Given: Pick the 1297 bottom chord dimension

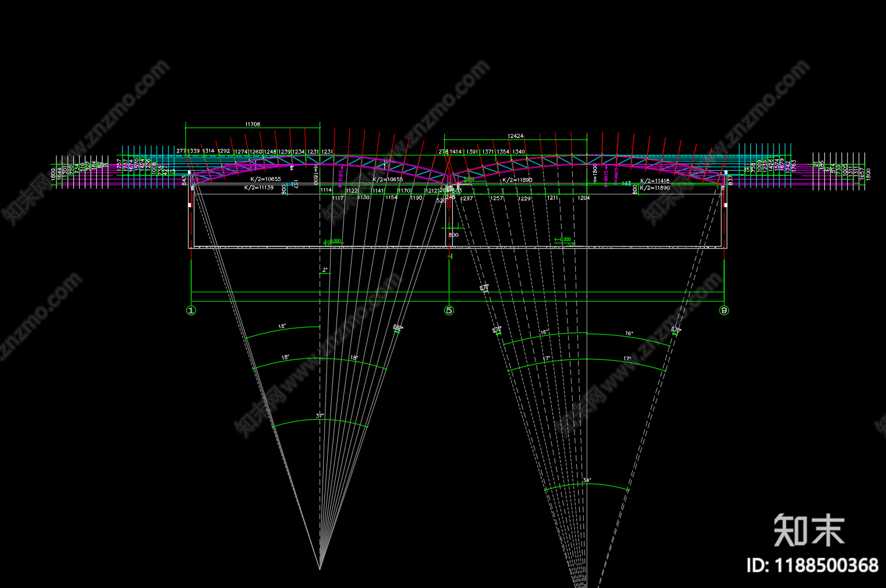Looking at the screenshot, I should [467, 198].
